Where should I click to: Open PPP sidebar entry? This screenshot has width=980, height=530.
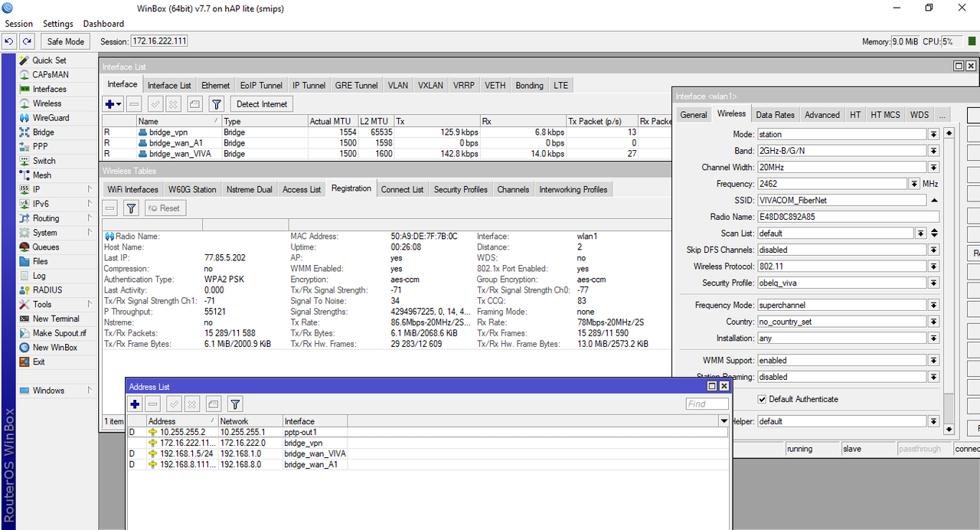pos(40,146)
